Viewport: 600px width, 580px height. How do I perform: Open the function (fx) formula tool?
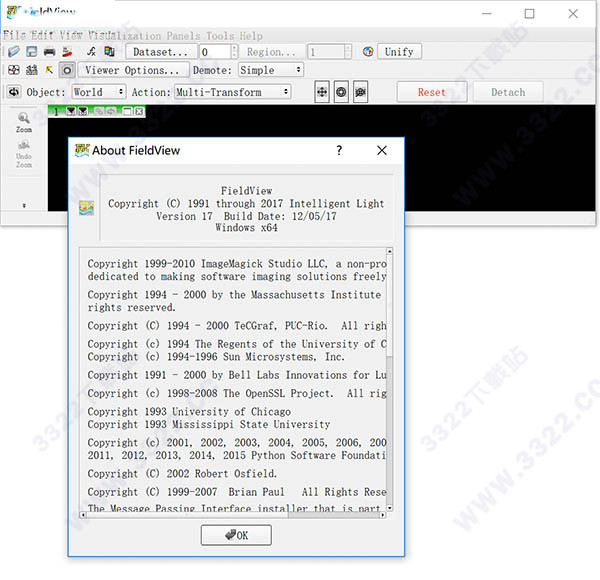[91, 51]
